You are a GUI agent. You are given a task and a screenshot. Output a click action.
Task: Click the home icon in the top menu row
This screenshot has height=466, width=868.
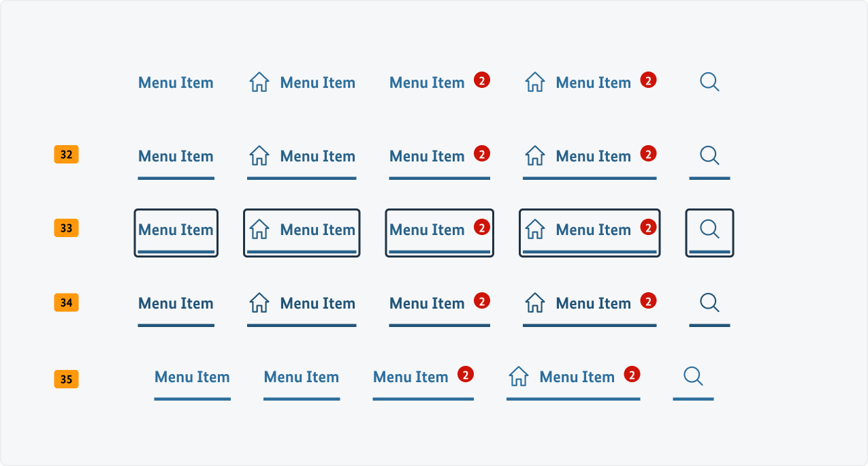point(259,82)
